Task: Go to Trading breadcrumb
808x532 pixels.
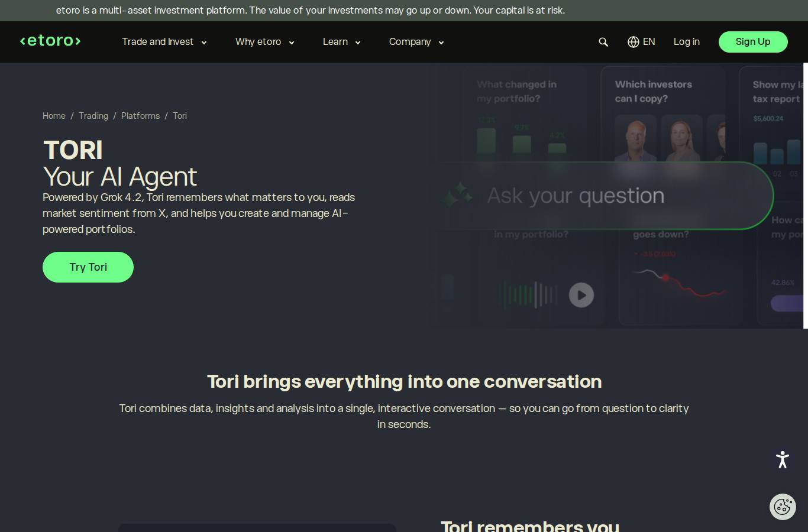Action: (93, 116)
